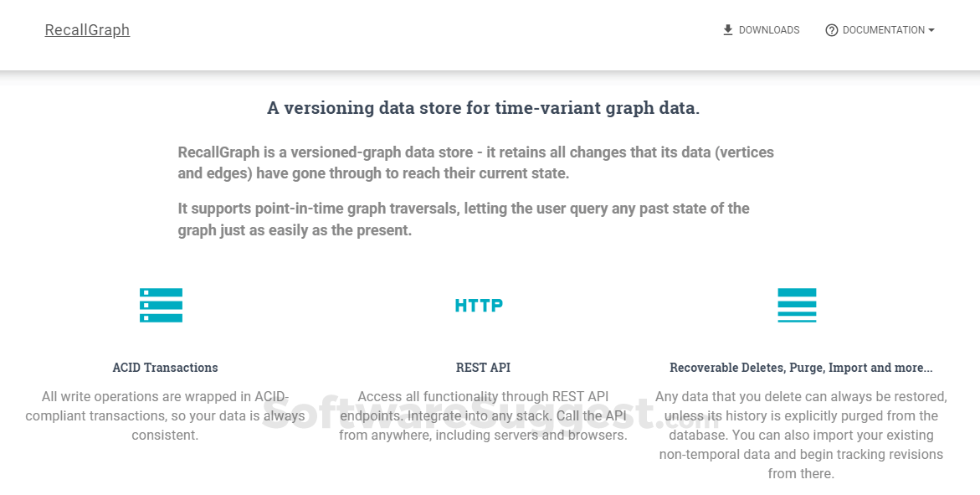Click the versioned-graph data store intro paragraph

(x=475, y=163)
